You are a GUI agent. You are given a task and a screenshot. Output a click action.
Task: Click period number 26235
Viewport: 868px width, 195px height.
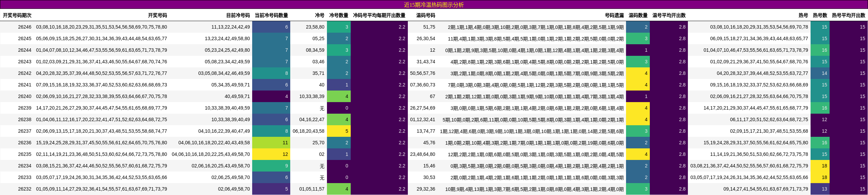point(24,154)
